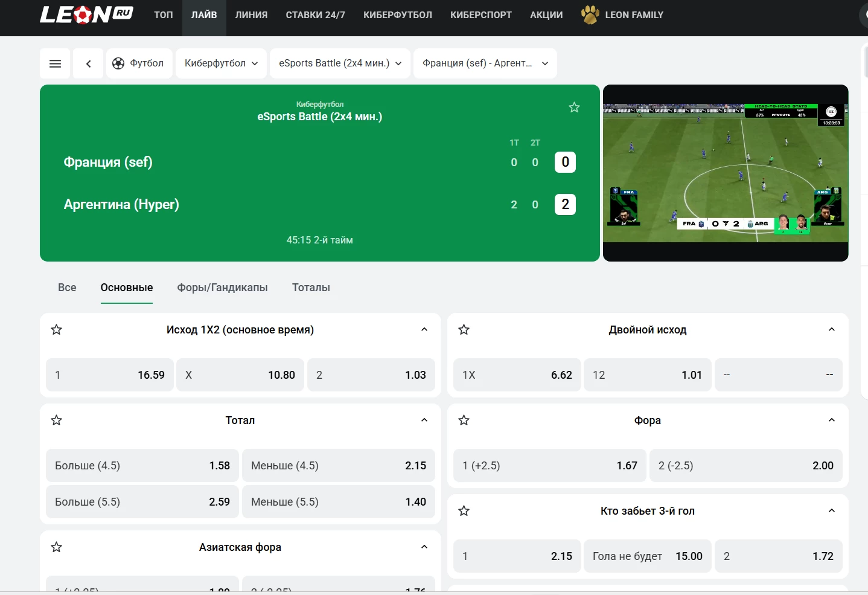Favorite the Исход 1Х2 market star
Screen dimensions: 868x595
pos(57,330)
